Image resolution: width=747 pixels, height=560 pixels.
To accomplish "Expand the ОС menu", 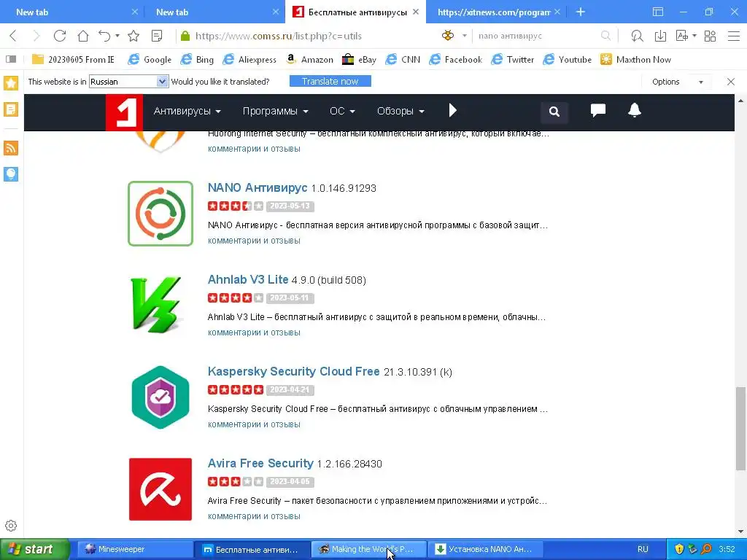I will click(342, 111).
